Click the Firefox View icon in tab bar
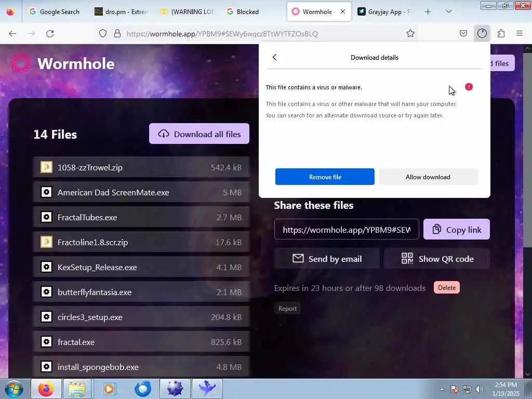This screenshot has height=399, width=532. (x=10, y=12)
